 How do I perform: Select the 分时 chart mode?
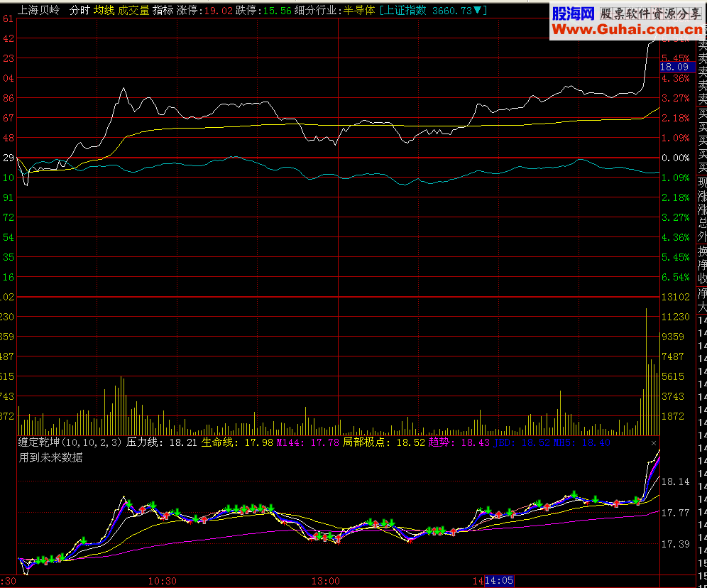pos(80,11)
